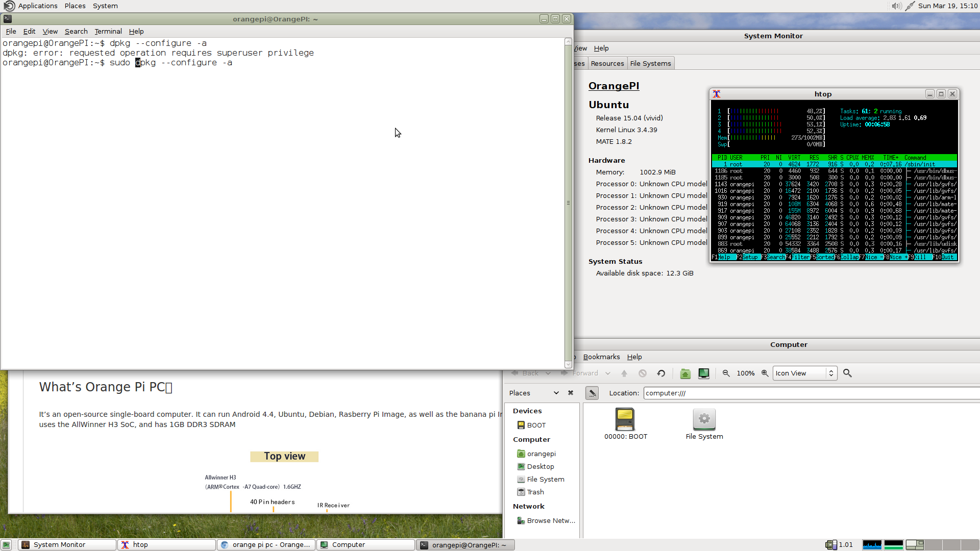Open the Forward history dropdown arrow
Image resolution: width=980 pixels, height=551 pixels.
608,373
